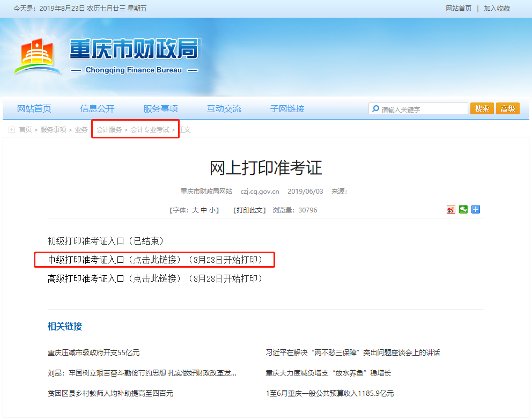This screenshot has width=532, height=419.
Task: Share the article to Sina Weibo
Action: coord(450,209)
